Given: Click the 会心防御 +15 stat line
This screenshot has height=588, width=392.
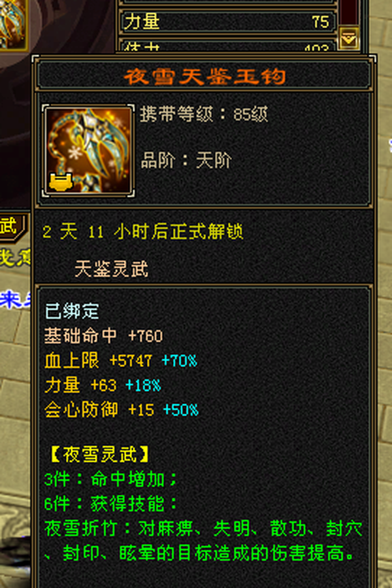Looking at the screenshot, I should 99,410.
